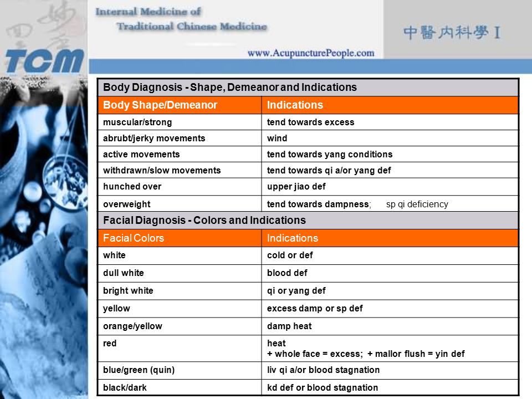Click the 'yellow' facial color cell

(x=180, y=309)
